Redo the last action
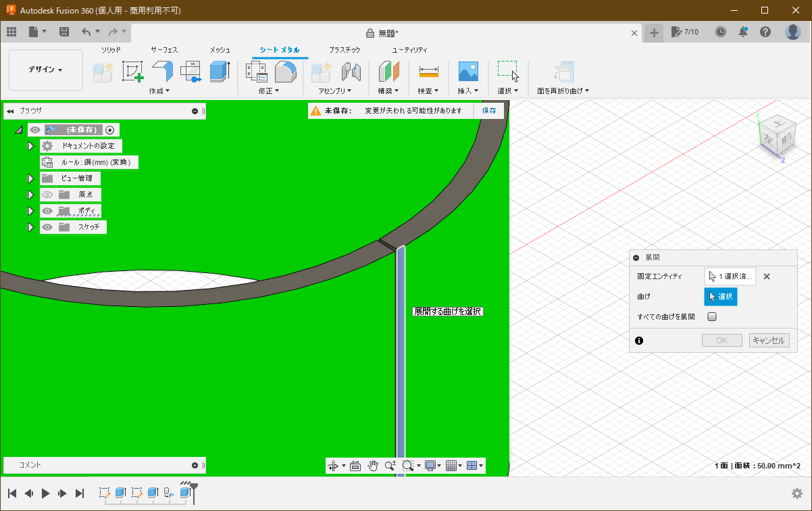 (x=113, y=32)
